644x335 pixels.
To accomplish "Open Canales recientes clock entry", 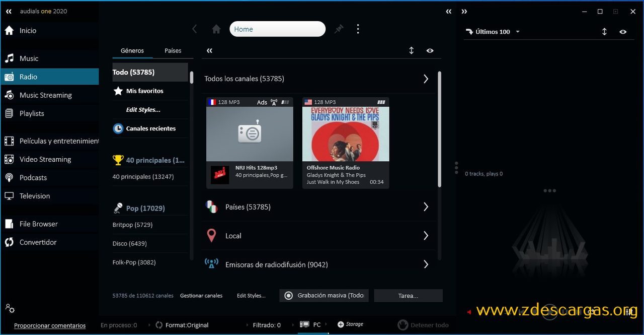I will tap(150, 128).
